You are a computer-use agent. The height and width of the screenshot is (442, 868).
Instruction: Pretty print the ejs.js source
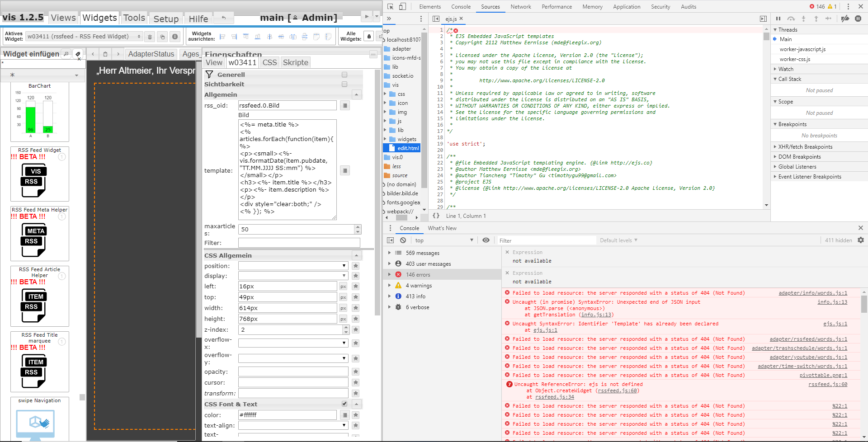click(x=436, y=216)
